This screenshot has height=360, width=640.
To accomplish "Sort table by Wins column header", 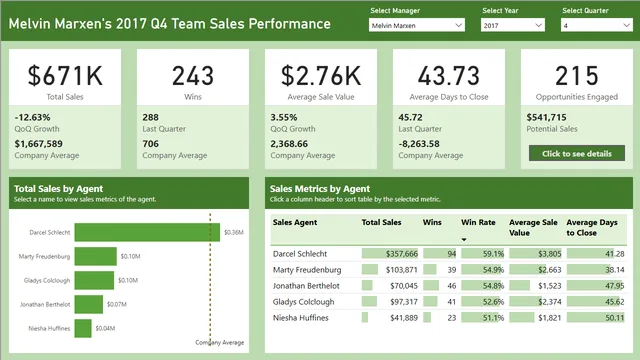I will pos(432,222).
